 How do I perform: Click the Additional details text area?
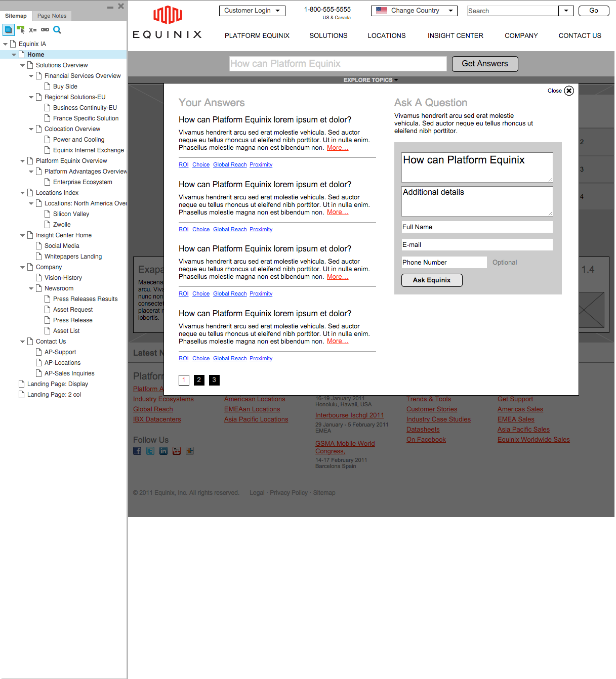pyautogui.click(x=477, y=201)
